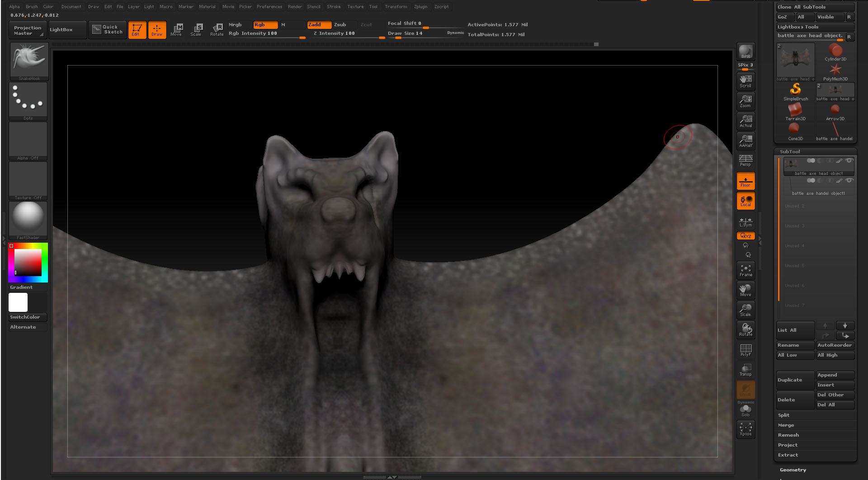Enable Zadd sculpt mode

tap(319, 25)
